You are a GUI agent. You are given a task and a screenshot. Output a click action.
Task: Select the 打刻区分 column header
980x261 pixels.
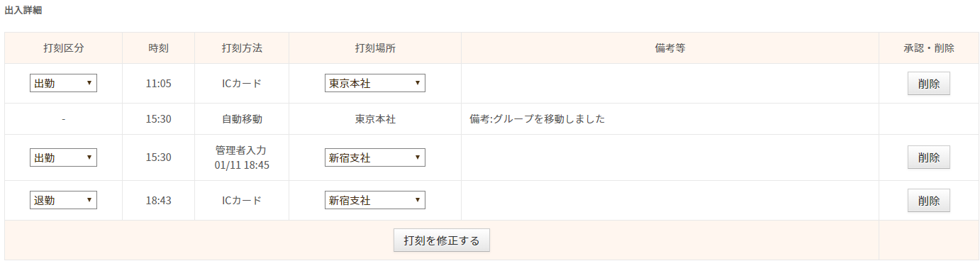(x=63, y=48)
